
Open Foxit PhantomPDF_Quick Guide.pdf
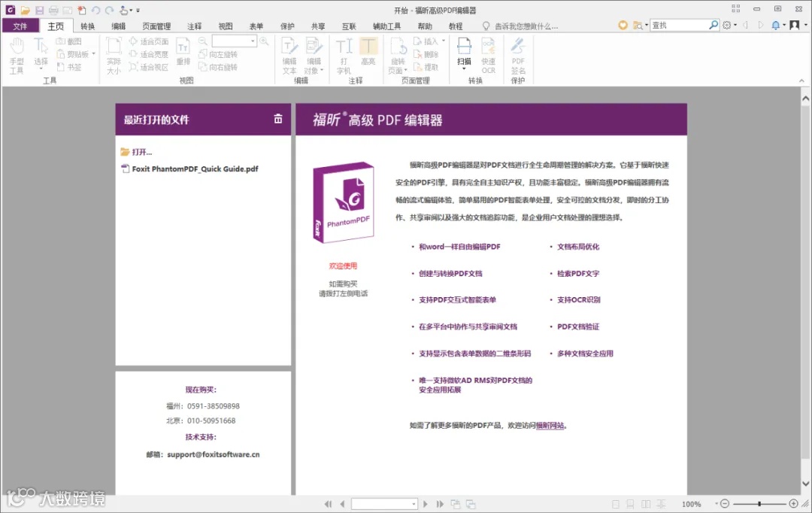[x=189, y=169]
